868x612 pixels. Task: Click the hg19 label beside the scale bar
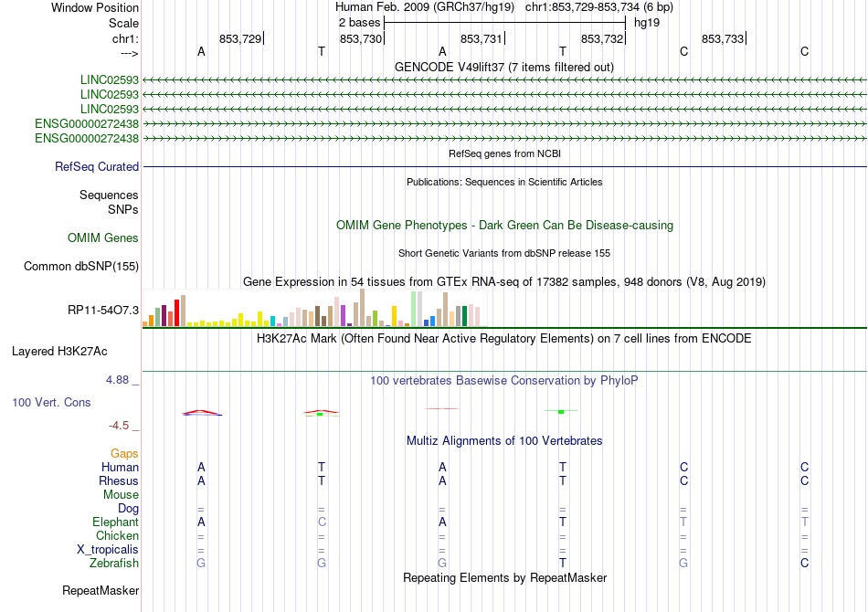647,23
